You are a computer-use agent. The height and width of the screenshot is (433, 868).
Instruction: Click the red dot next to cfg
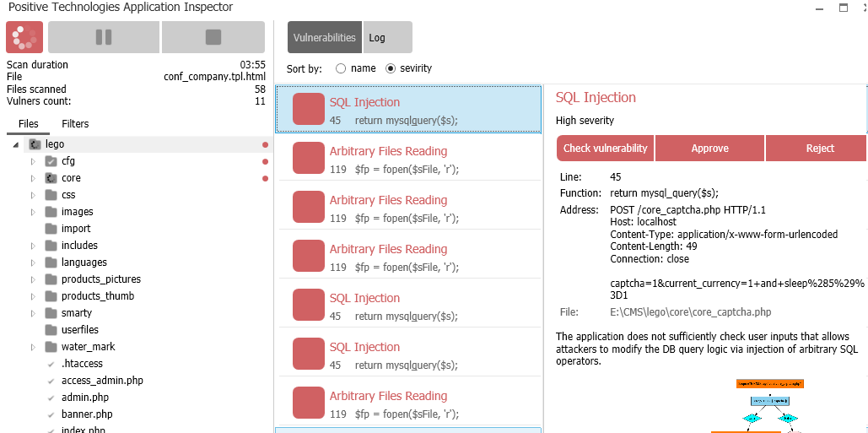pos(265,162)
